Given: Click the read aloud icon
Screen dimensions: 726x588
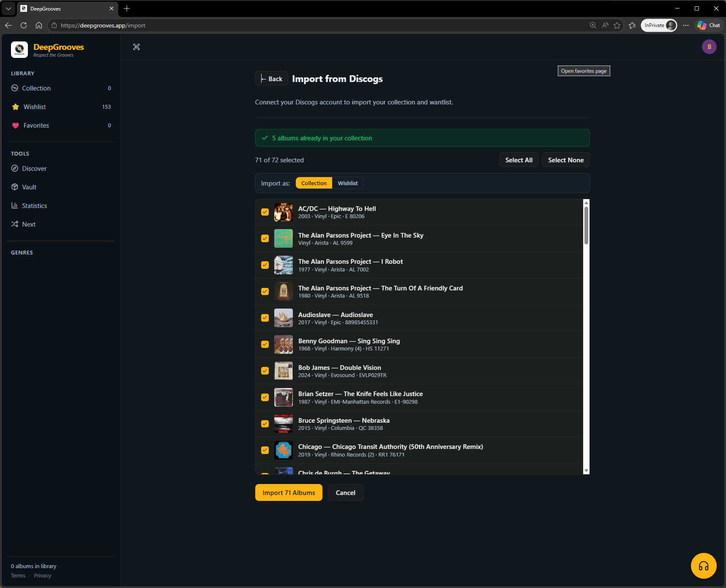Looking at the screenshot, I should coord(605,25).
